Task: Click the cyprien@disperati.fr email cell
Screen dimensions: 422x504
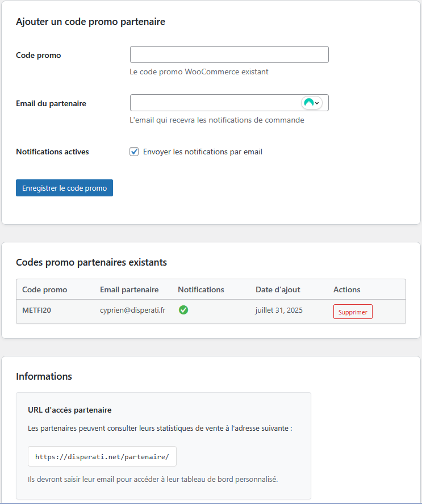Action: [132, 310]
